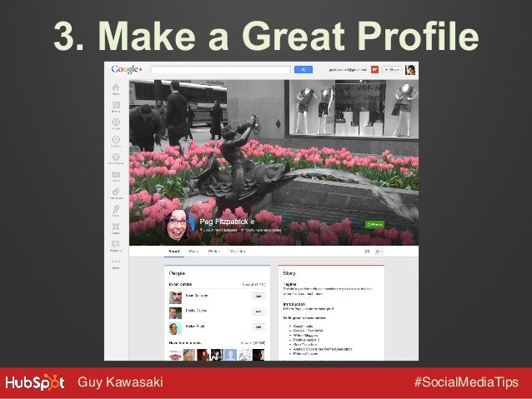Open thumbnail of man with glasses, blue background
This screenshot has width=532, height=399.
click(175, 328)
